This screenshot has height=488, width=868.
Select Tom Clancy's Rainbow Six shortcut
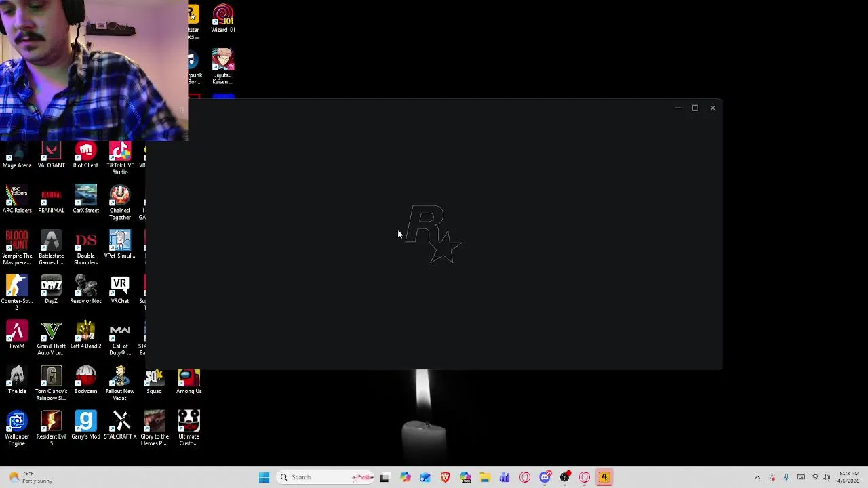pyautogui.click(x=51, y=384)
